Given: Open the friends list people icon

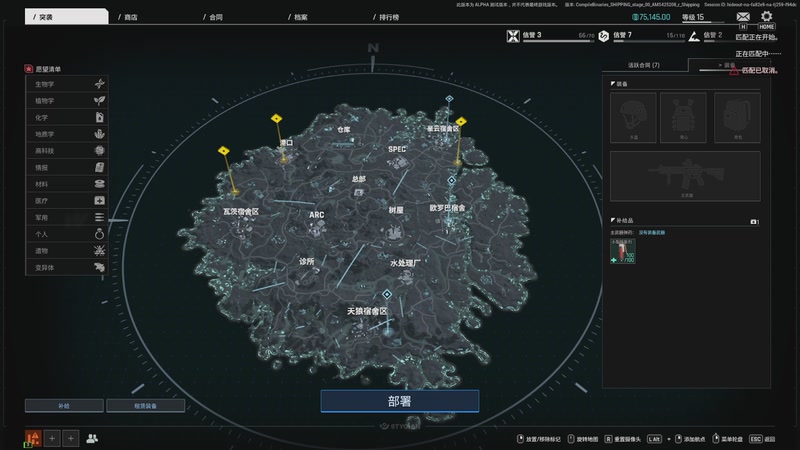Looking at the screenshot, I should pyautogui.click(x=92, y=438).
